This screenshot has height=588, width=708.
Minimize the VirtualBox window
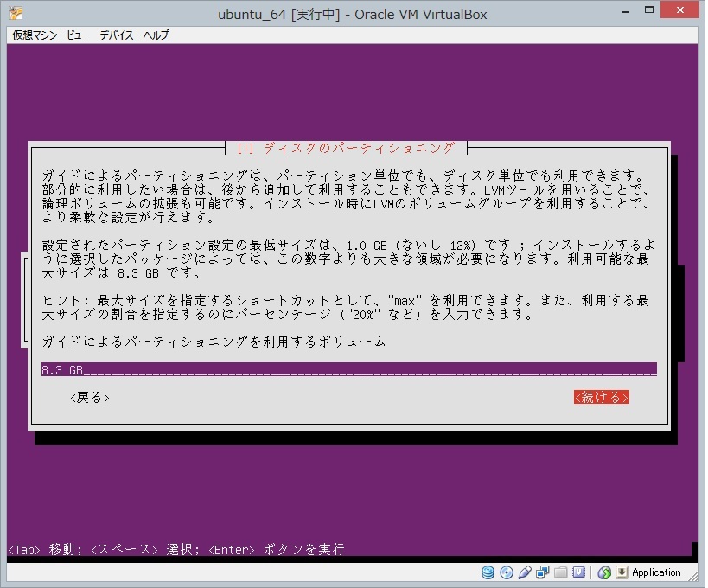[x=626, y=11]
